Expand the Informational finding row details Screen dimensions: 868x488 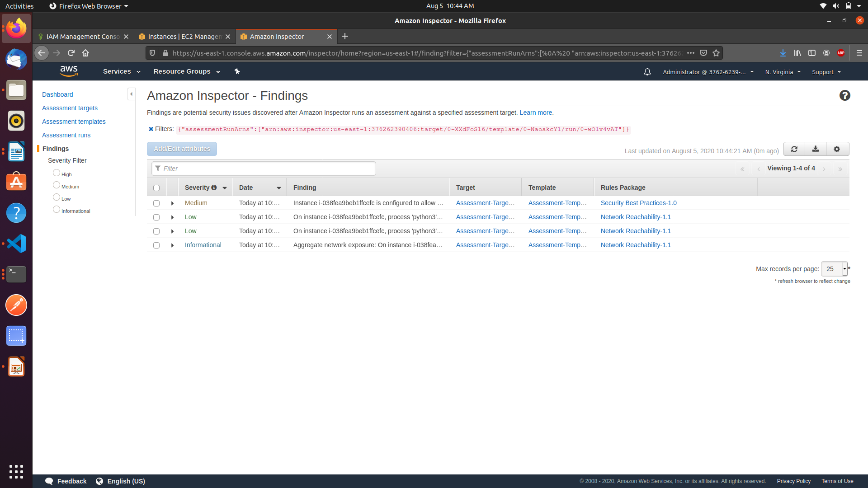[172, 245]
